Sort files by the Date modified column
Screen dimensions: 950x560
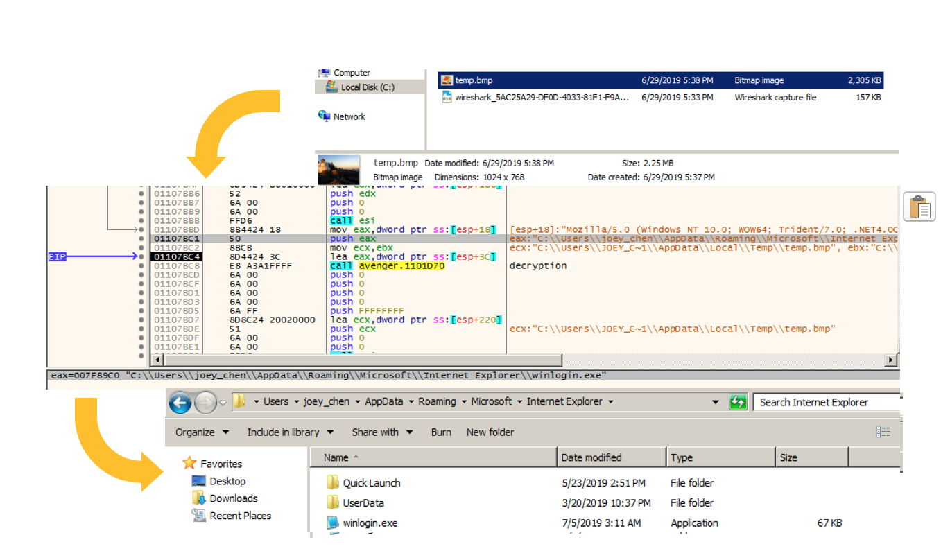pos(591,457)
